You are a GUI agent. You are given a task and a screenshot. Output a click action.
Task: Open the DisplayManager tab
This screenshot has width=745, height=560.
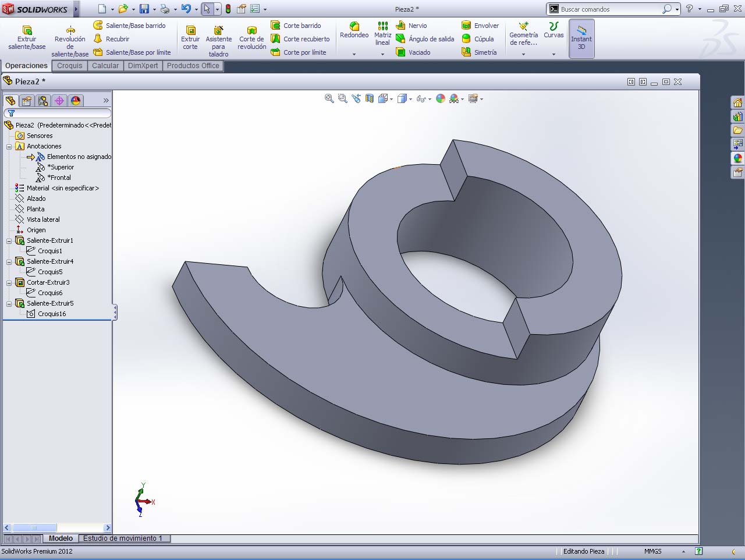(x=76, y=101)
